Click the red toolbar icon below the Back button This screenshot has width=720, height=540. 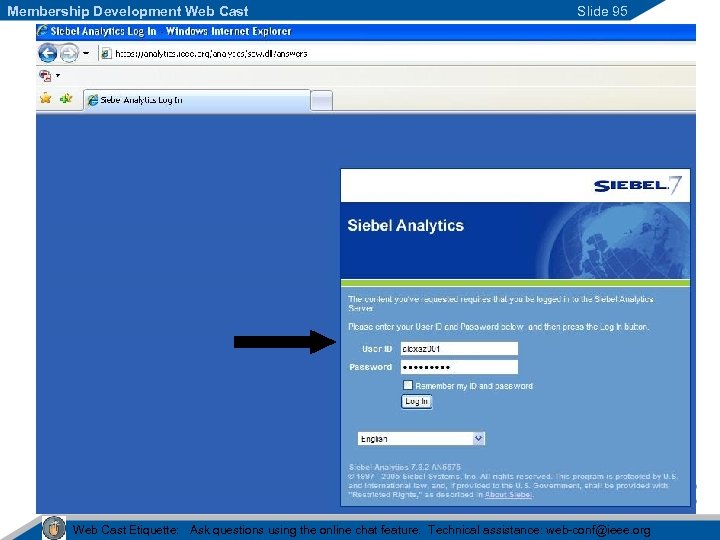click(x=45, y=75)
